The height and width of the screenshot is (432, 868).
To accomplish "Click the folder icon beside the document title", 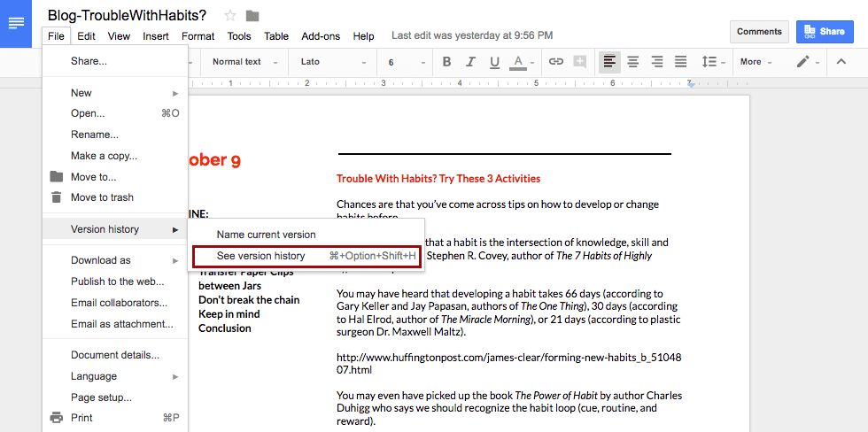I will (252, 15).
